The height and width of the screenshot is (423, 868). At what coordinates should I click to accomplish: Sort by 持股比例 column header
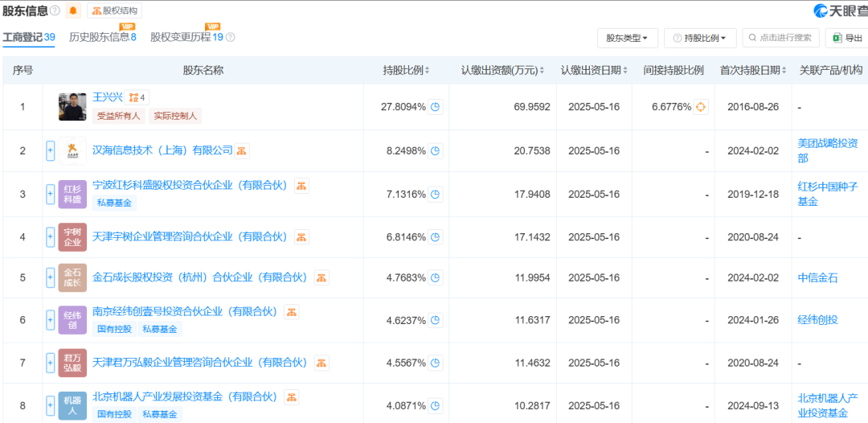406,71
